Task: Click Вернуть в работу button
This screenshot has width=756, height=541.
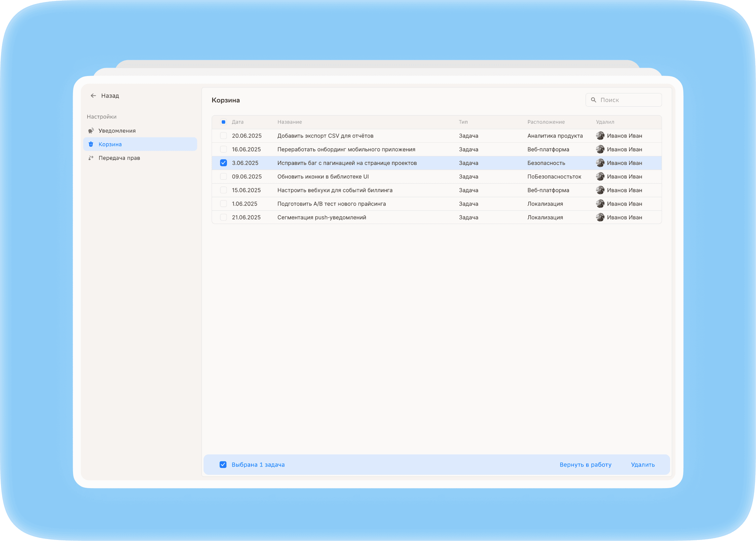Action: click(x=586, y=465)
